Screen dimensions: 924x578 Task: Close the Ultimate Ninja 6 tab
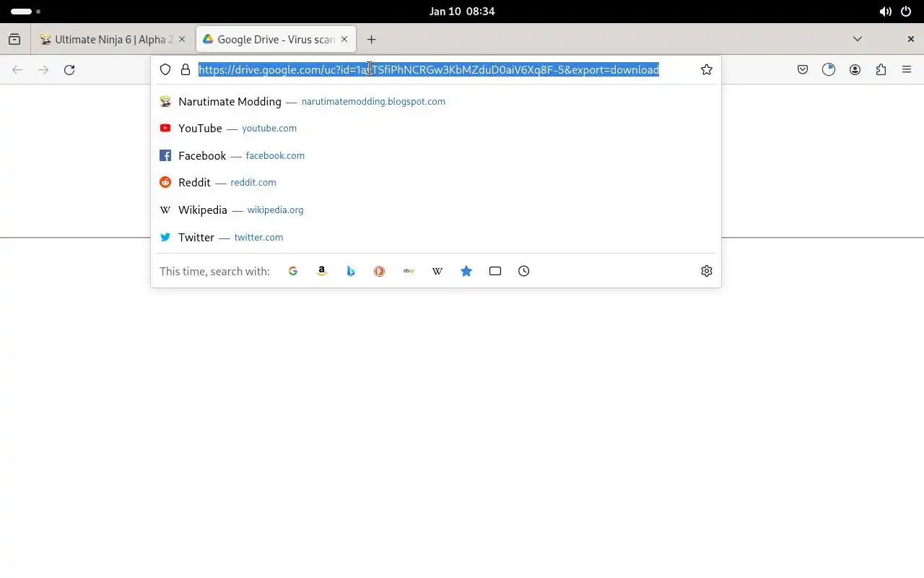pyautogui.click(x=182, y=39)
